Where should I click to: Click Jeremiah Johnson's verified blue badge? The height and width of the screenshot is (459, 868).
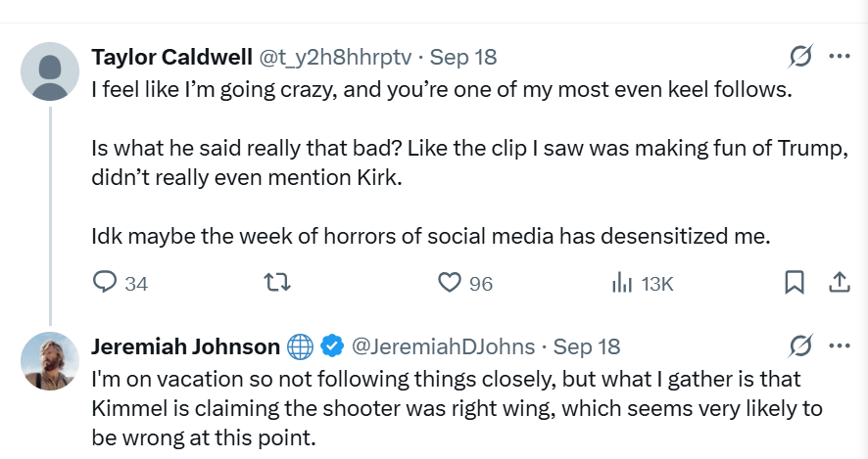coord(333,346)
